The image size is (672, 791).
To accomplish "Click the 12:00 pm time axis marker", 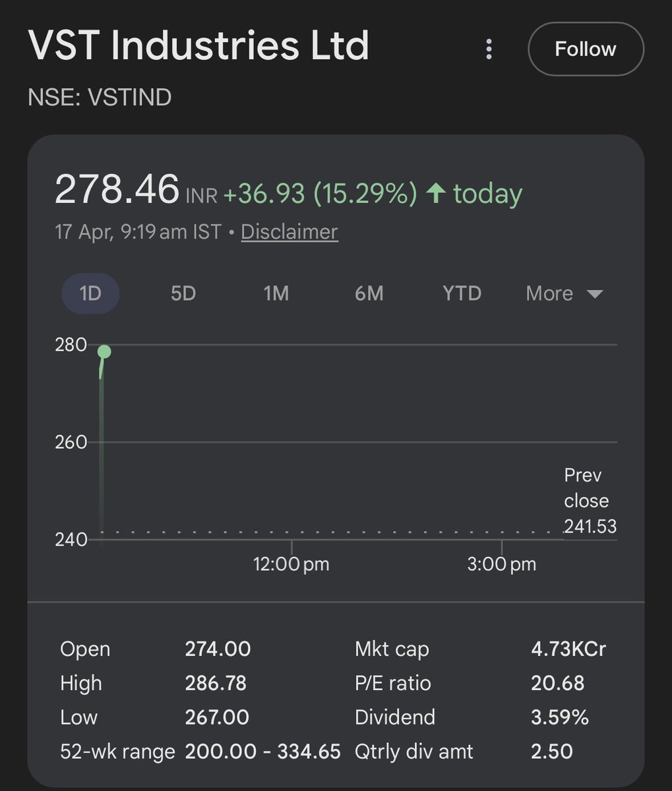I will pyautogui.click(x=291, y=564).
